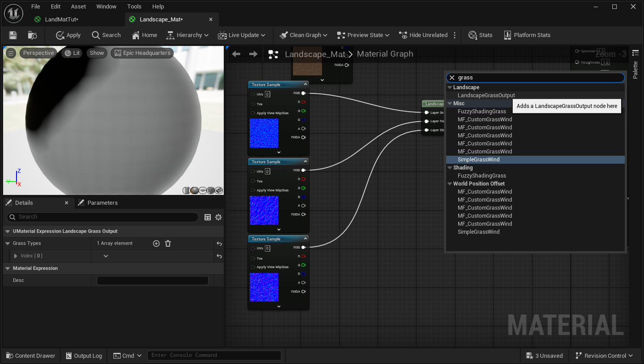Open the File menu
This screenshot has width=644, height=364.
(x=36, y=7)
